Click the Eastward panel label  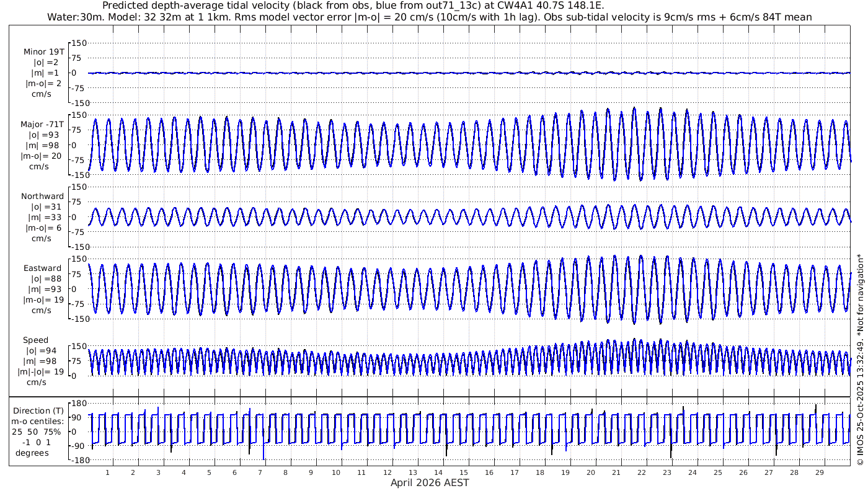pos(42,268)
